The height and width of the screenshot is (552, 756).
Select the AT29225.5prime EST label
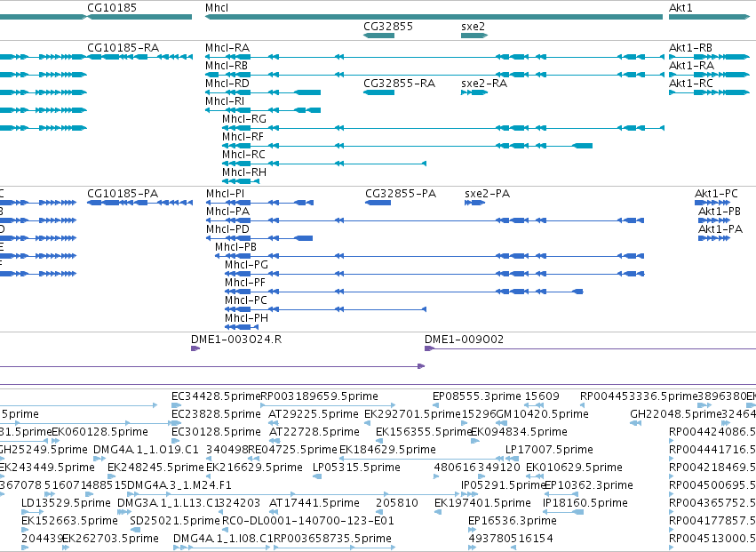(x=314, y=414)
